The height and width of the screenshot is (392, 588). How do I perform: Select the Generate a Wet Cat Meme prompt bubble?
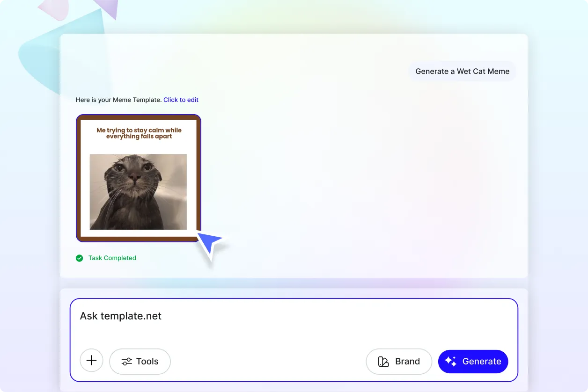click(x=462, y=71)
